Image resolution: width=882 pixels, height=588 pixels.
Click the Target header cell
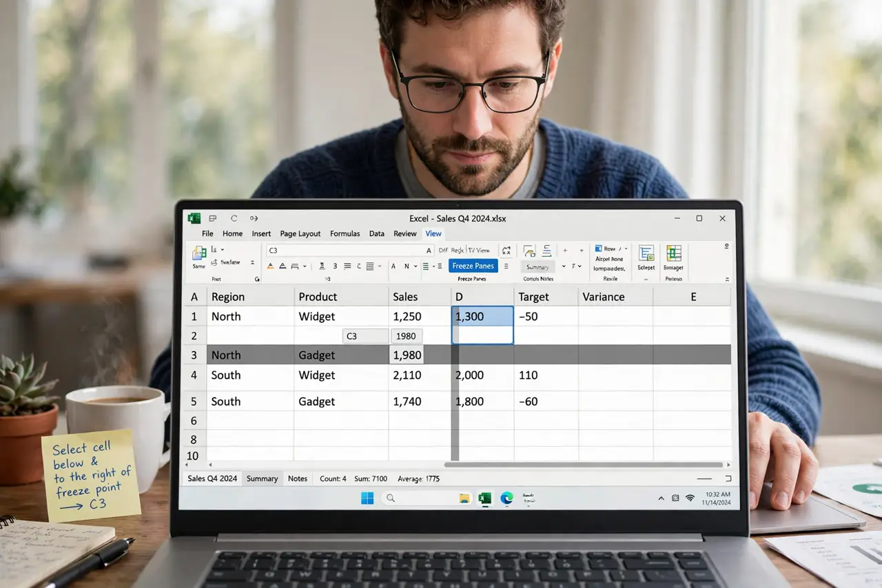(546, 297)
